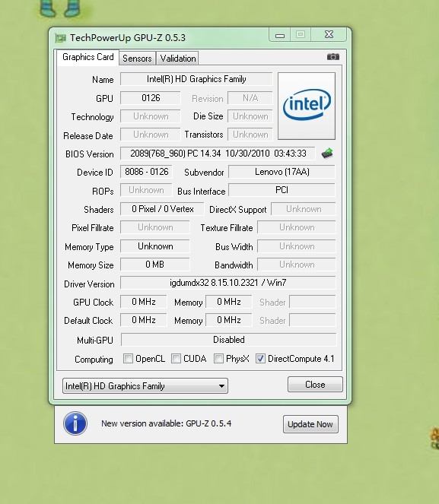Click the Bus Width Unknown field
Screen dimensions: 439x504
(297, 246)
